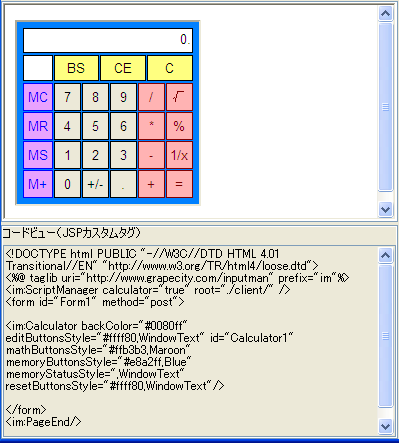Tap the digit 8 key
The image size is (399, 443).
click(x=95, y=97)
